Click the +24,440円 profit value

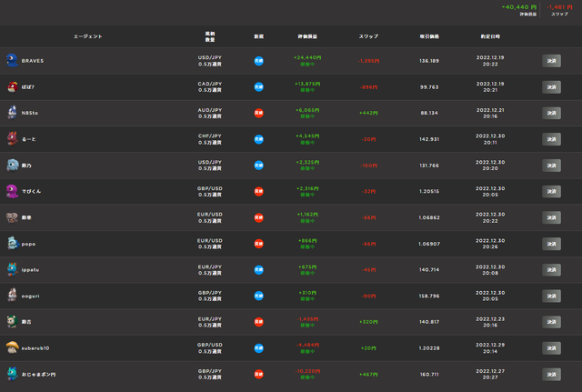click(x=307, y=57)
